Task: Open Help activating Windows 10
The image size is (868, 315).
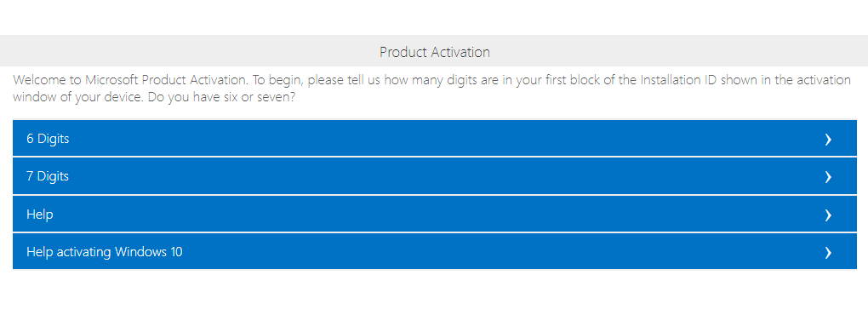Action: pyautogui.click(x=435, y=252)
